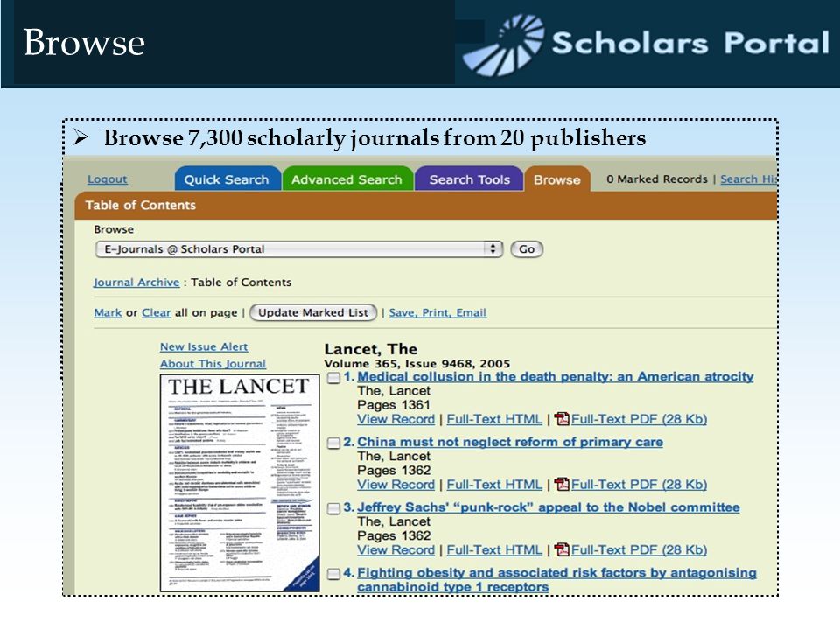Check box for article 3 Jeffrey Sachs
Screen dimensions: 840x630
[x=333, y=508]
